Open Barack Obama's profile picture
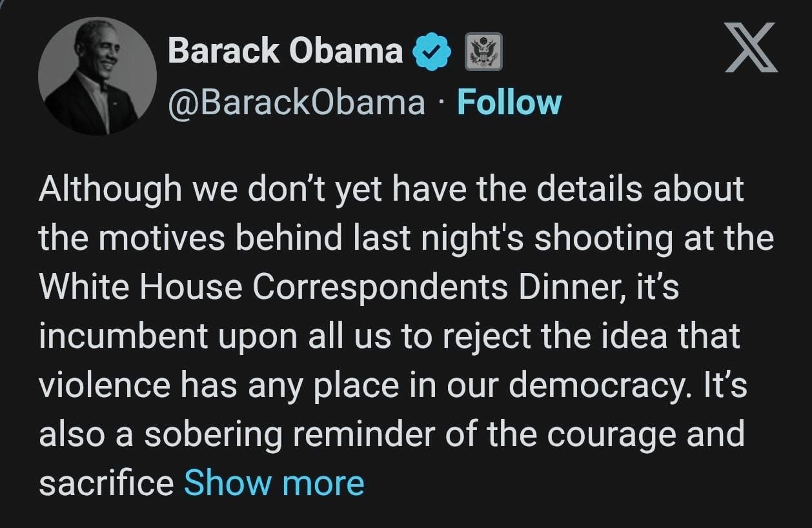812x528 pixels. (97, 77)
